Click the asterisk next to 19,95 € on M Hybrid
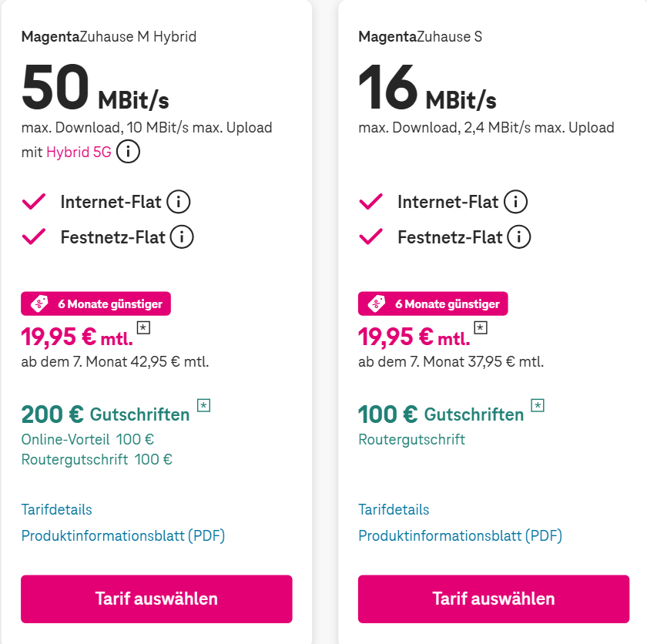The height and width of the screenshot is (644, 647). [142, 327]
